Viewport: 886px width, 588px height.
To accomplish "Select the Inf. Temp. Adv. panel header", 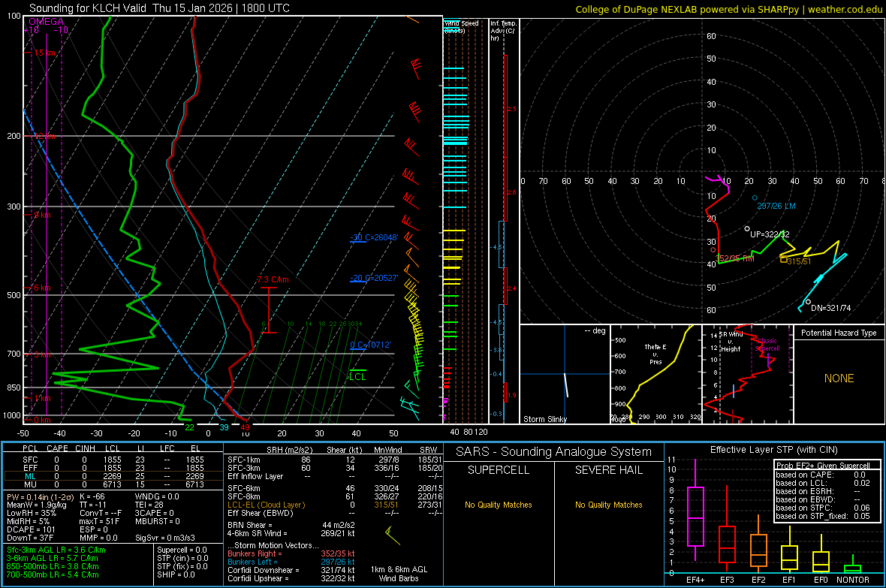I will [x=504, y=31].
